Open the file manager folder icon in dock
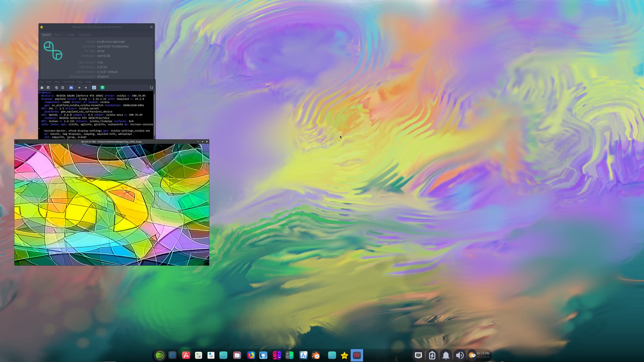The image size is (644, 362). [x=237, y=355]
